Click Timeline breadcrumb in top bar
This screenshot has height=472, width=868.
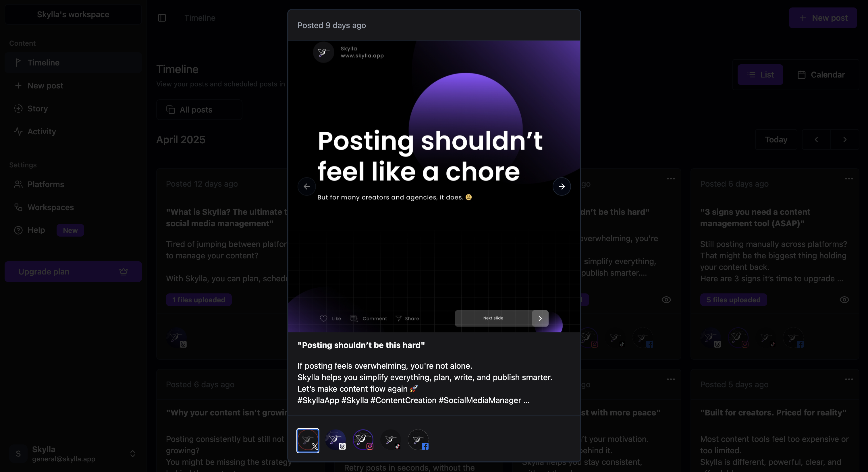click(x=200, y=18)
